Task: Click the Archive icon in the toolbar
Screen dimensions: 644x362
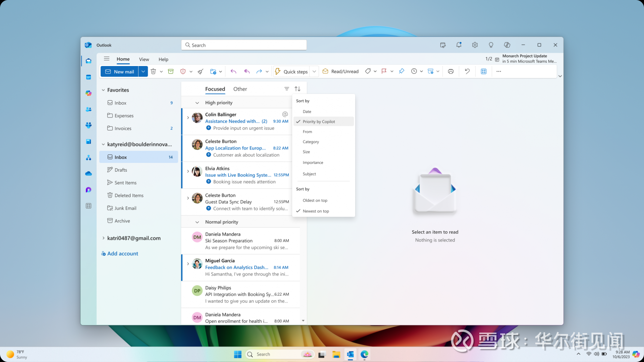Action: point(171,71)
